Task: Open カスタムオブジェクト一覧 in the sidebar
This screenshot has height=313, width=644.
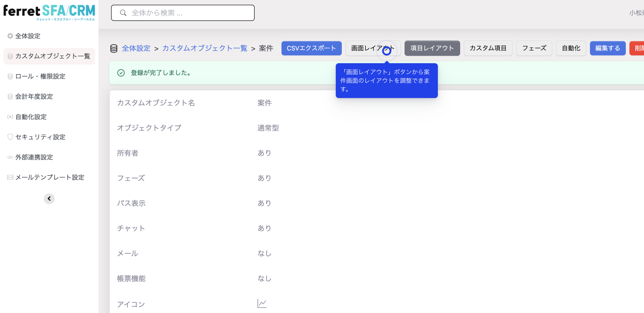Action: click(x=49, y=56)
